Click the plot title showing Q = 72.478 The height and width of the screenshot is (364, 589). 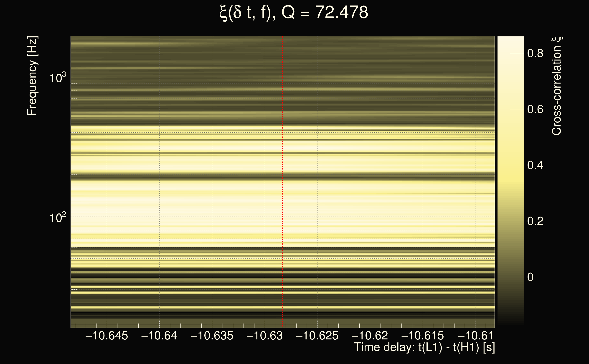pos(294,13)
